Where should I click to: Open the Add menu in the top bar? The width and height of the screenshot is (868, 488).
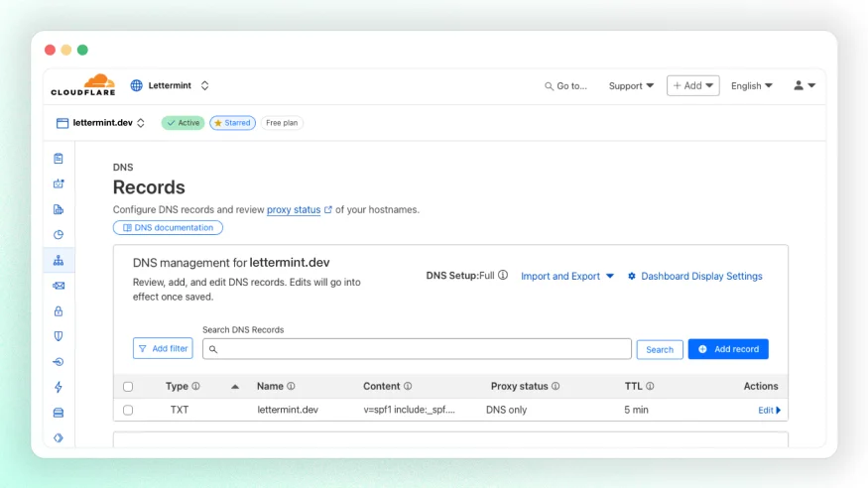(693, 85)
